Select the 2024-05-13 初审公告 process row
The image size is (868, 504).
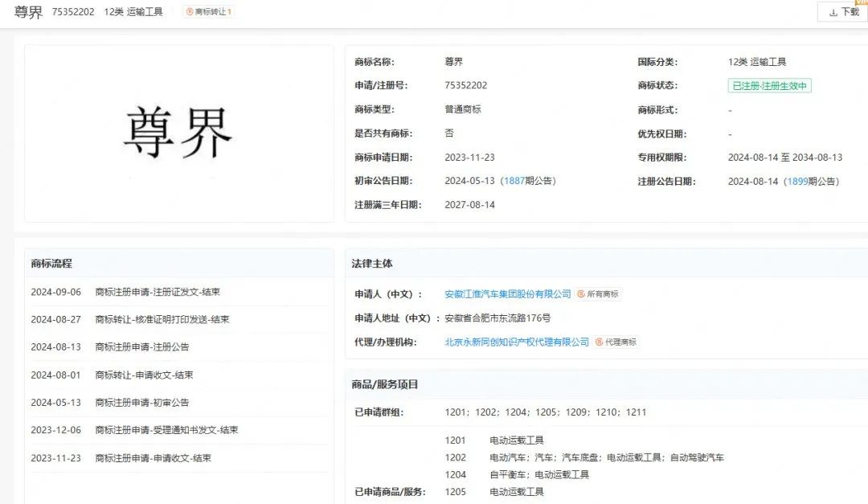[178, 403]
